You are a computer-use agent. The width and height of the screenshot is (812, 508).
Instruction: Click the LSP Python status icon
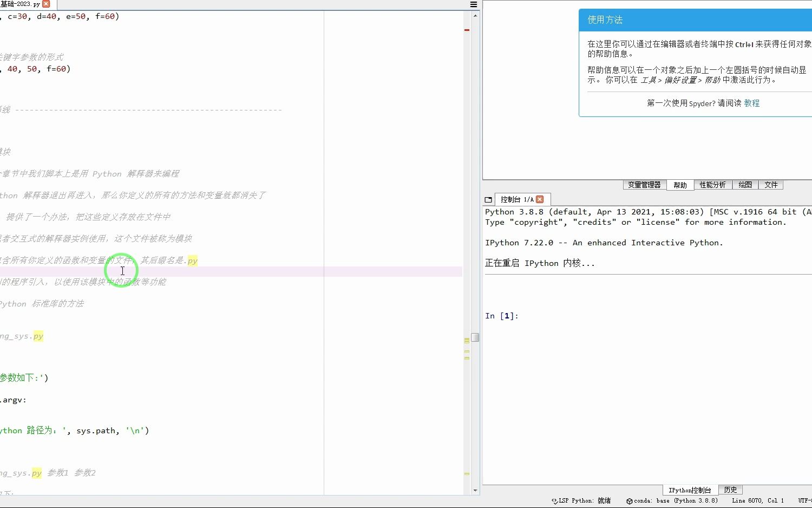pos(554,501)
